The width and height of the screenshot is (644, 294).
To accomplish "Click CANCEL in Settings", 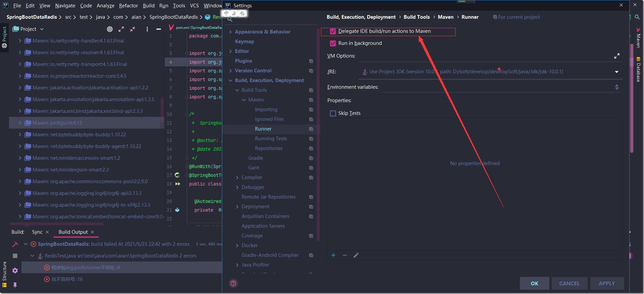I will tap(569, 283).
